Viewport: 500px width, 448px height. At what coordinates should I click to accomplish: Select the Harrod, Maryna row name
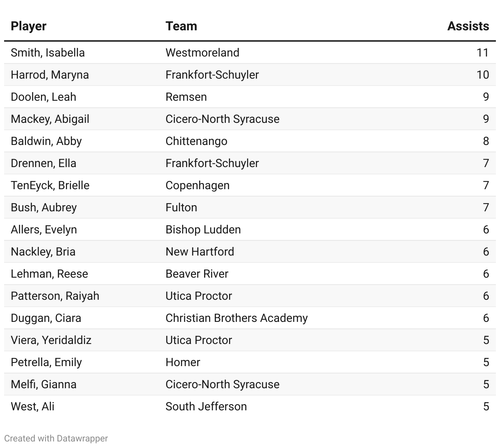(50, 75)
